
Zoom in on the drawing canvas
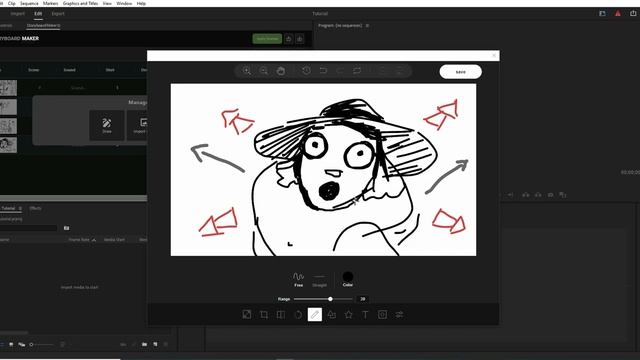tap(247, 71)
